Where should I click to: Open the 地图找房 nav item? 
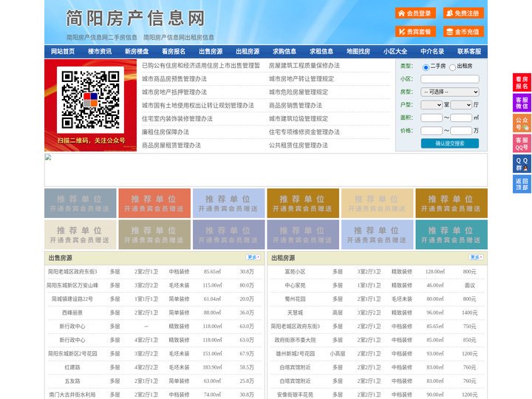[x=358, y=52]
